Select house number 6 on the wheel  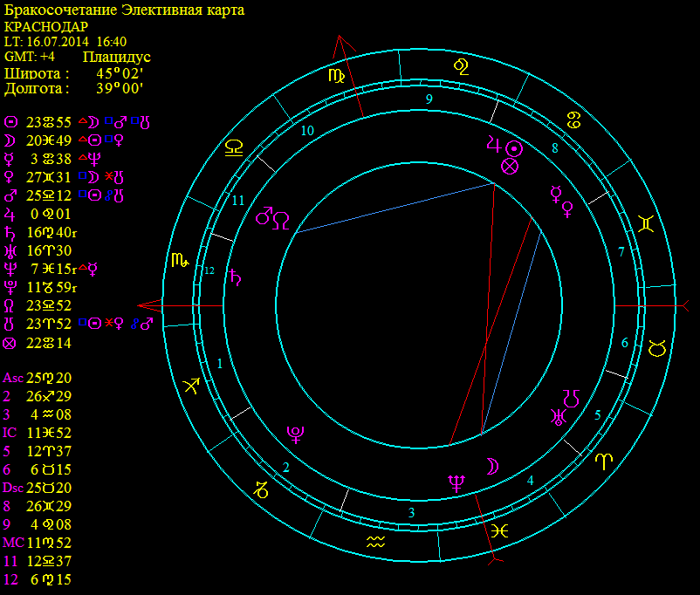click(625, 343)
